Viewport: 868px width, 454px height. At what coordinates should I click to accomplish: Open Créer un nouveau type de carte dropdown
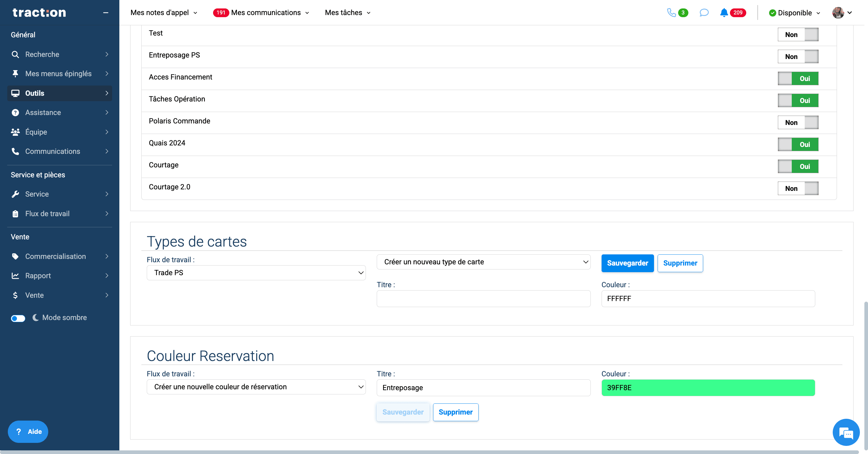click(x=483, y=262)
